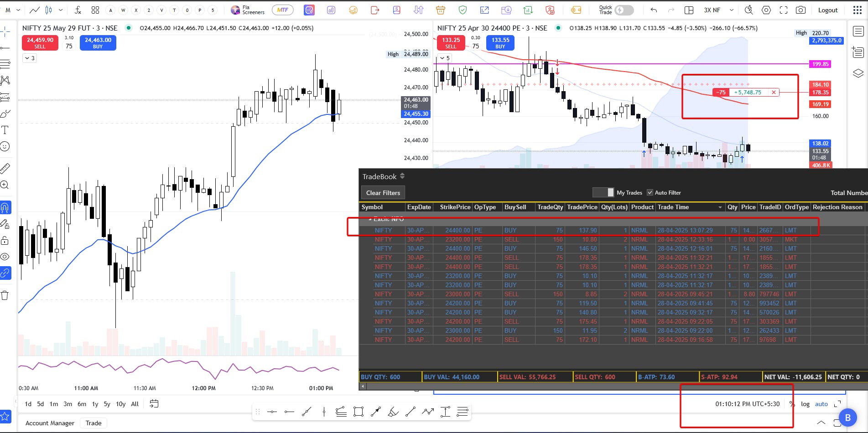This screenshot has height=433, width=868.
Task: Take a chart snapshot with camera icon
Action: tap(800, 10)
